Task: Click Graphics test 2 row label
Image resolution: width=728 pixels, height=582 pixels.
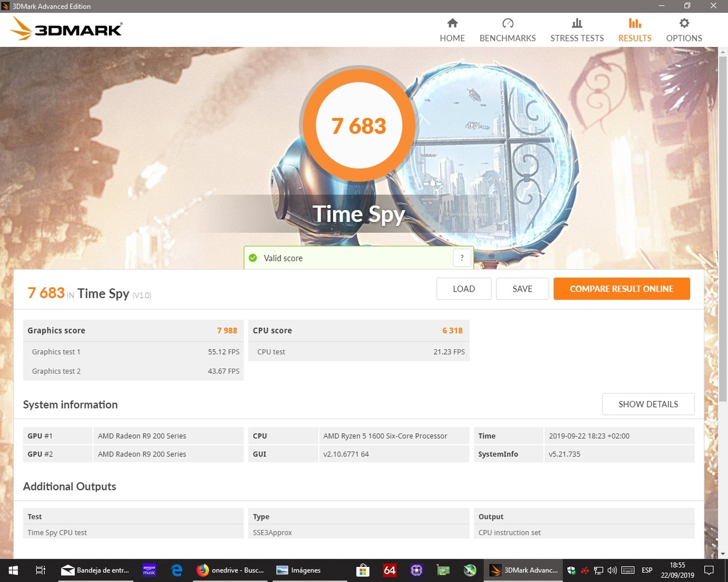Action: (56, 371)
